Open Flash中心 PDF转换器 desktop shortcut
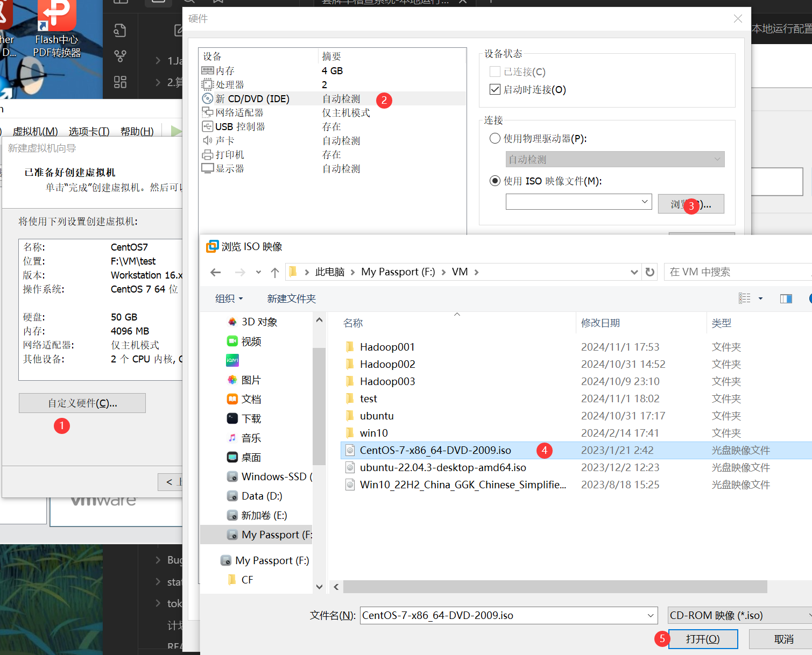Image resolution: width=812 pixels, height=655 pixels. [x=57, y=30]
